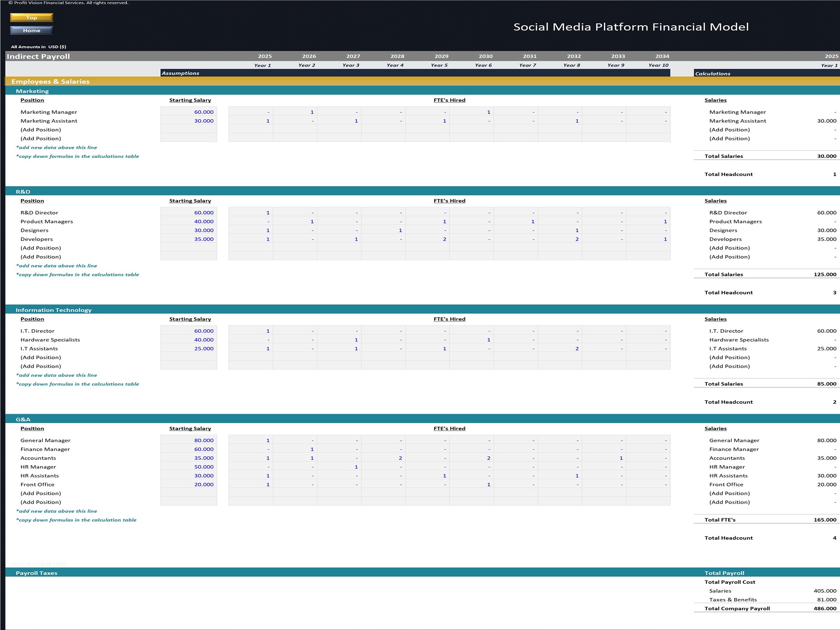
Task: Click total payroll Salaries value 405.000
Action: (x=825, y=591)
